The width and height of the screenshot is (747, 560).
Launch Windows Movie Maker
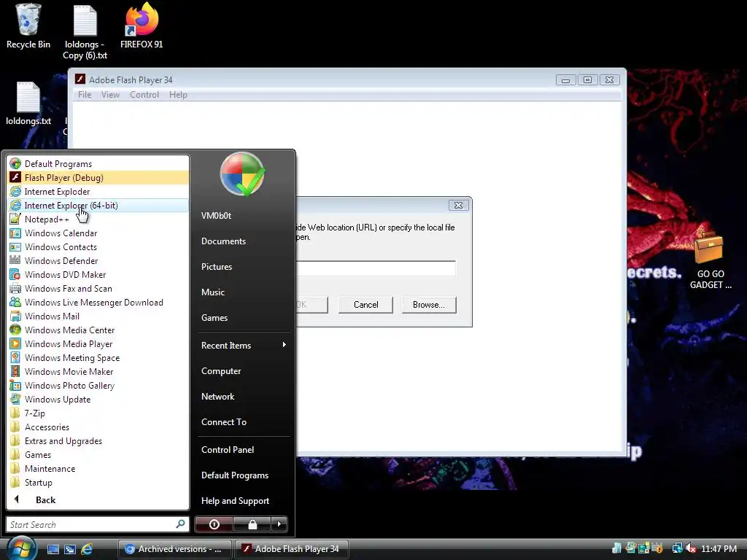98,371
